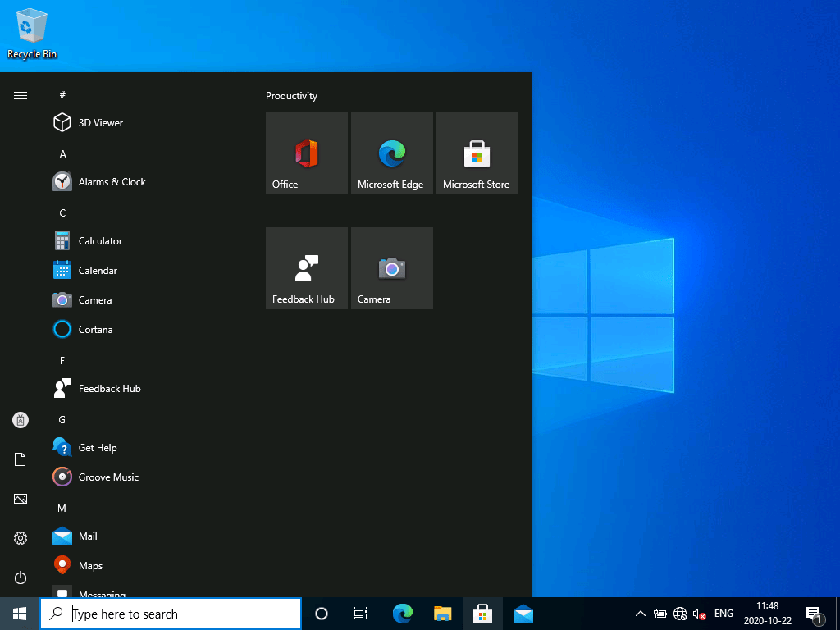Show hidden icons in system tray

pos(640,614)
